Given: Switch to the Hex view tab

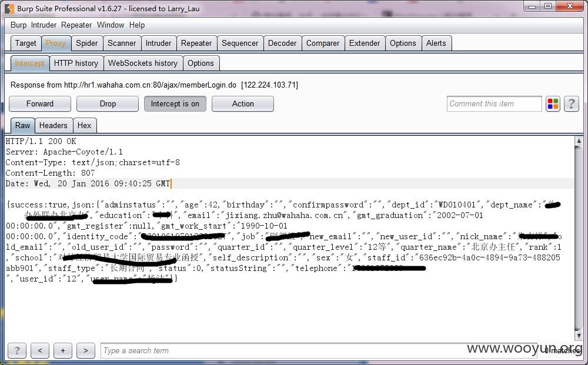Looking at the screenshot, I should (84, 126).
